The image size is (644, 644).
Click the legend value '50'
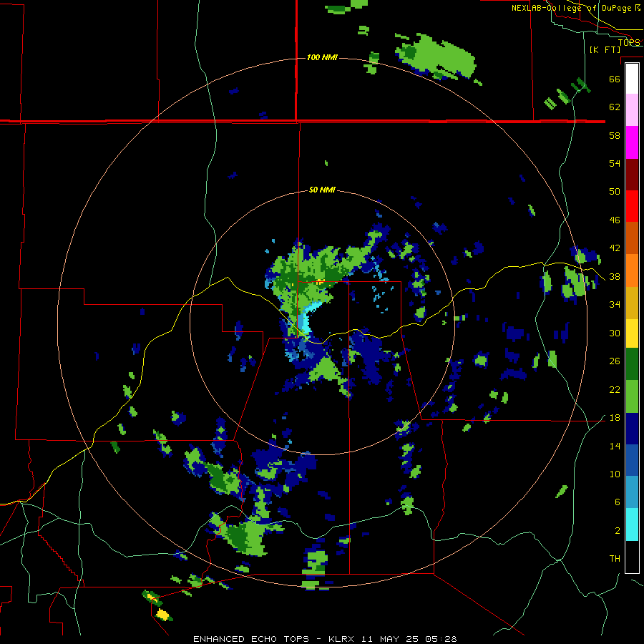(x=615, y=192)
